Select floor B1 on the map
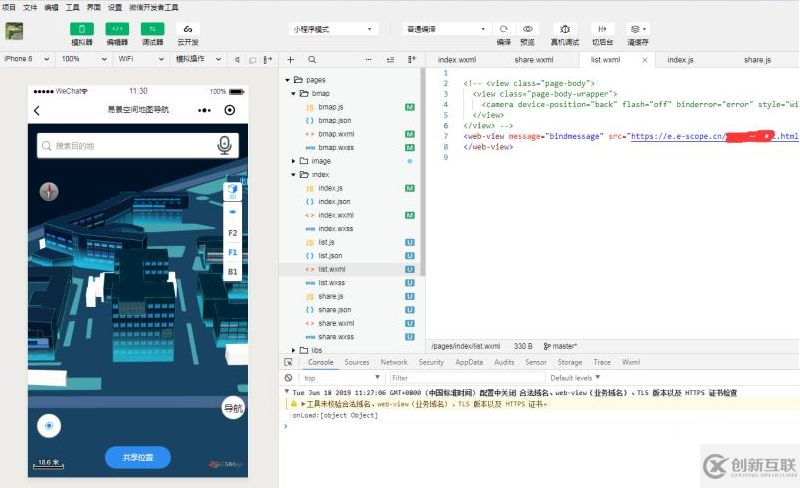 tap(233, 272)
